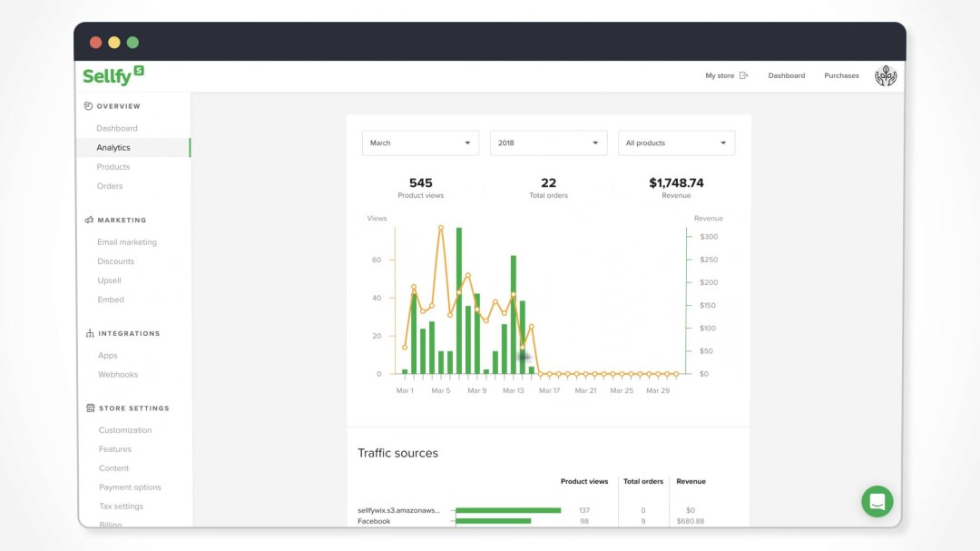This screenshot has width=980, height=551.
Task: Click the Dashboard link in top bar
Action: pyautogui.click(x=786, y=75)
